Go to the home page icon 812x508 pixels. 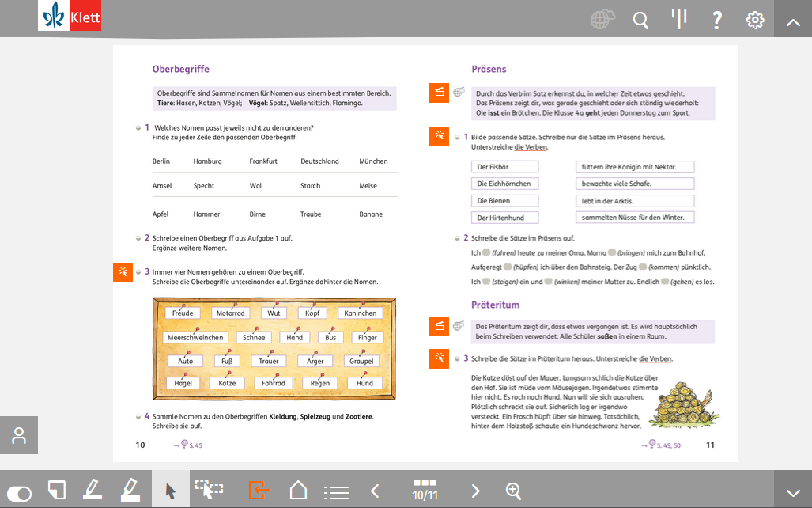[x=298, y=491]
